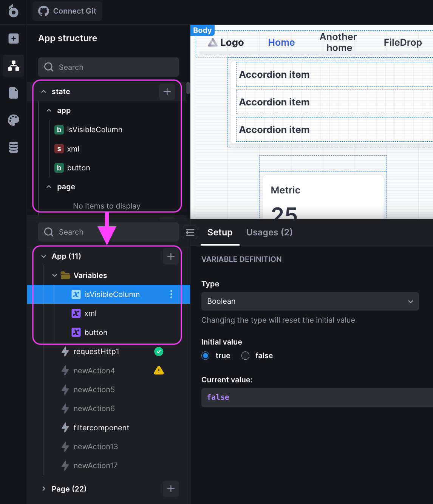Viewport: 433px width, 504px height.
Task: Open the theme palette sidebar icon
Action: pyautogui.click(x=14, y=120)
